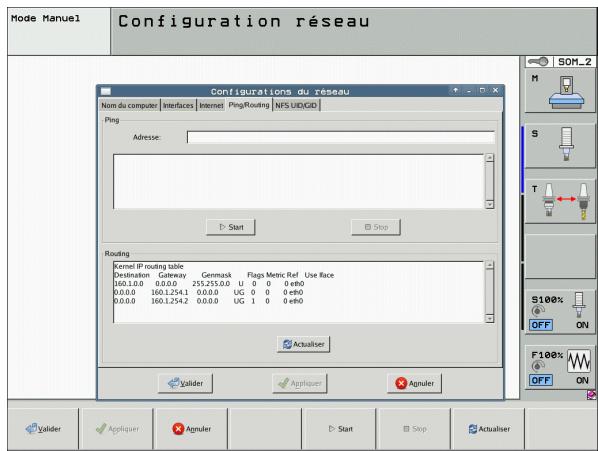The height and width of the screenshot is (451, 598).
Task: Cancel with the dialog Annuler button
Action: tap(415, 383)
